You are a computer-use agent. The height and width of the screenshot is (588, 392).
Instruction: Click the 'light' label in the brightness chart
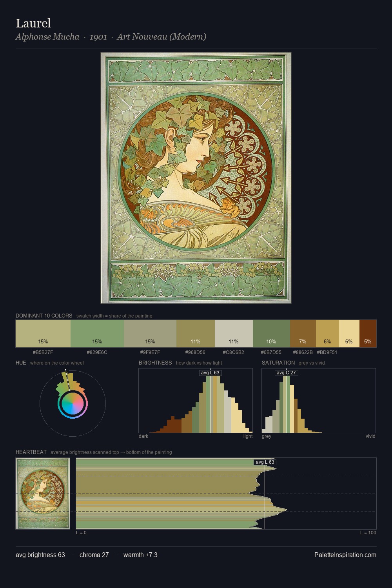[248, 436]
